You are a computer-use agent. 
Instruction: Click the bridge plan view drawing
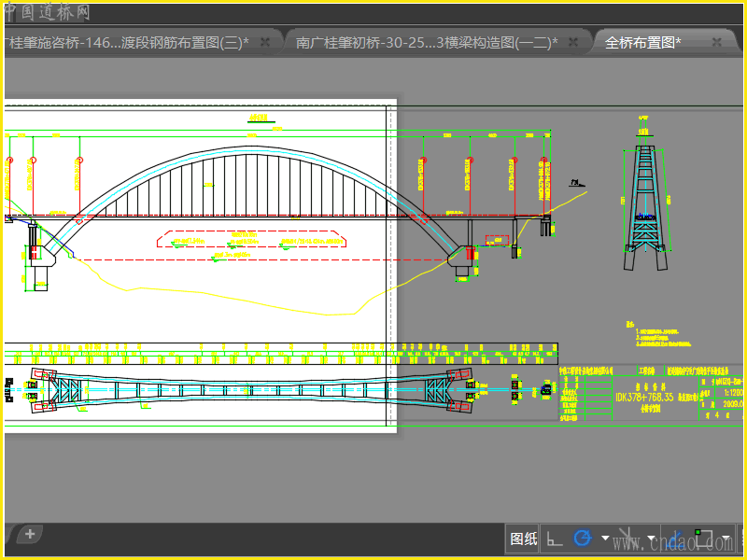pyautogui.click(x=250, y=389)
